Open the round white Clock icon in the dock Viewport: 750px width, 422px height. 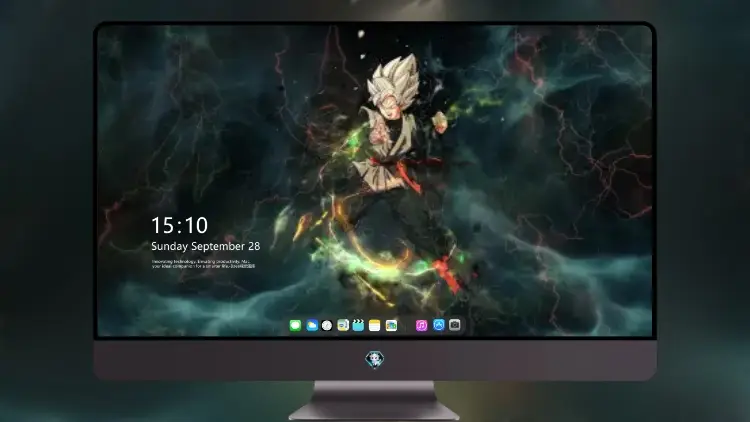pyautogui.click(x=327, y=325)
